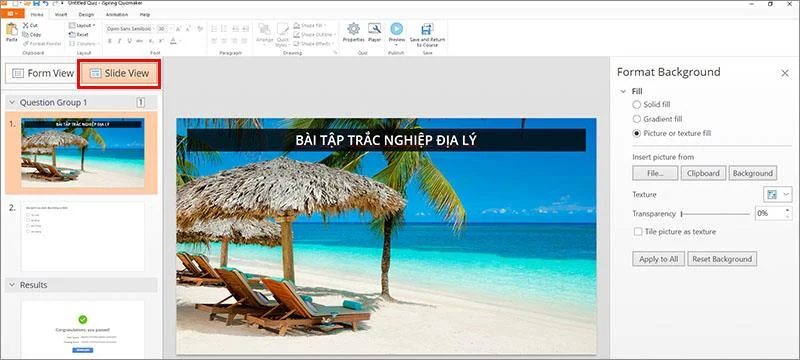Close the Format Background panel

click(x=785, y=73)
